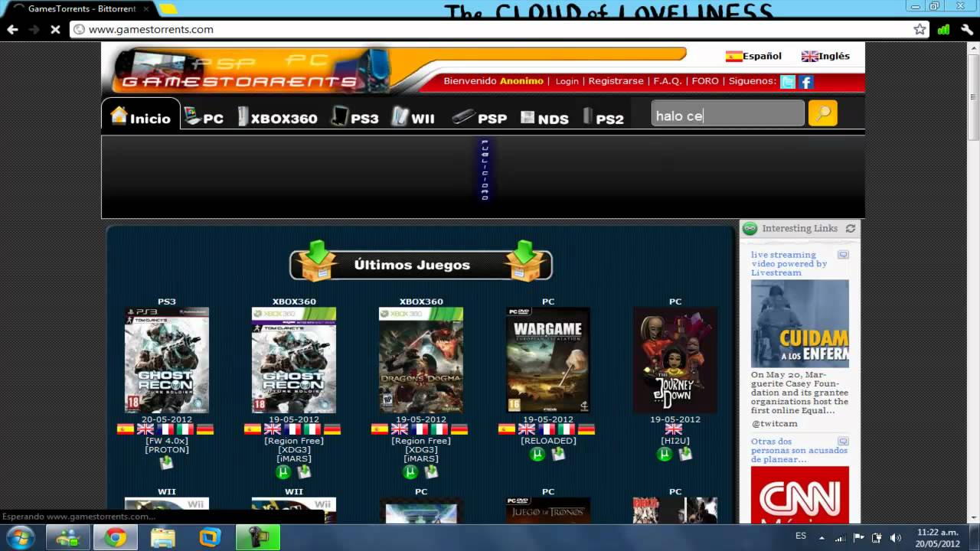Switch to the XBOX360 games tab
The height and width of the screenshot is (551, 980).
[277, 118]
